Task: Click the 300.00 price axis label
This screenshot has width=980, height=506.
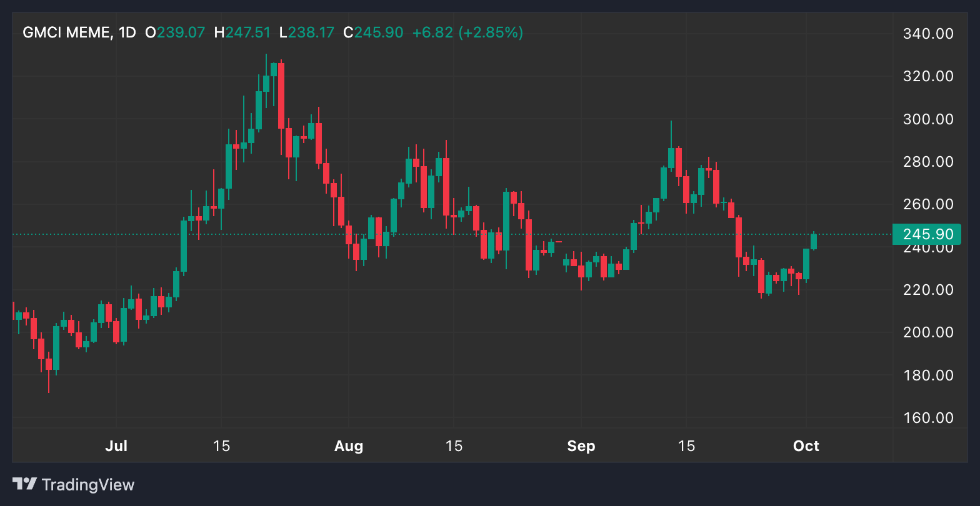Action: click(x=928, y=119)
